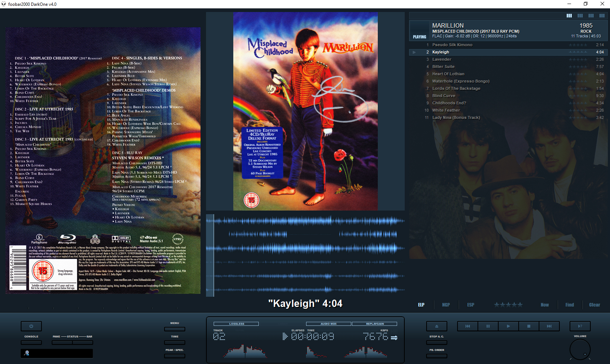Click the search magnifier icon
This screenshot has height=364, width=610.
point(27,353)
